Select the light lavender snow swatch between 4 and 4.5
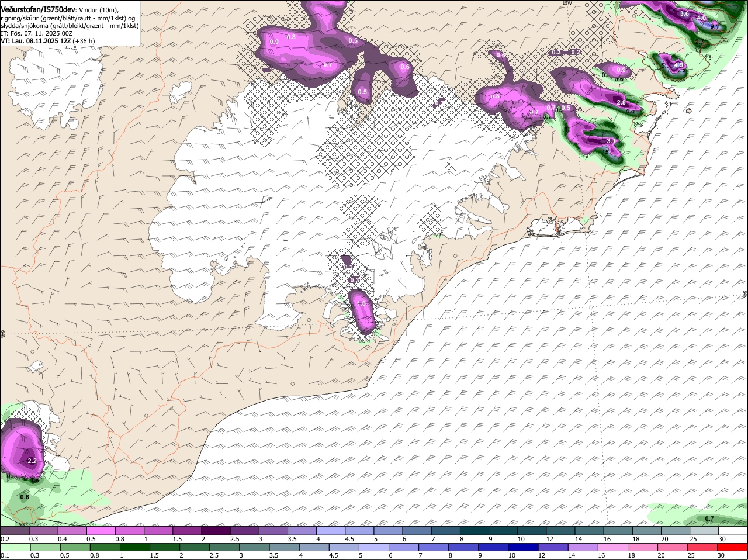The height and width of the screenshot is (560, 748). coord(332,531)
